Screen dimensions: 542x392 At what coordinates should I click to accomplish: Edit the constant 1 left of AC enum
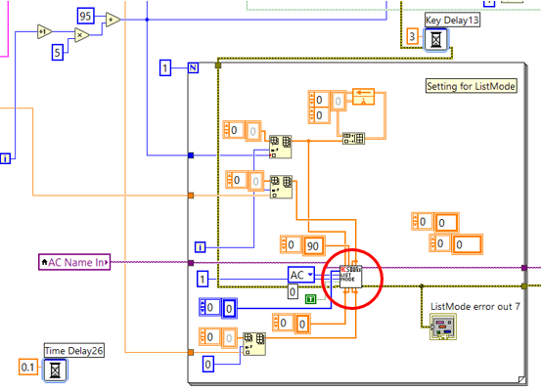coord(203,279)
